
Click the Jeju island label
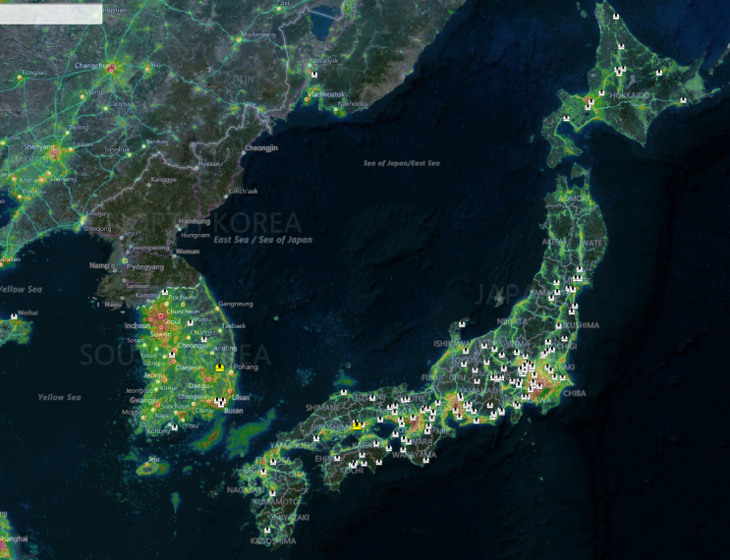(153, 459)
